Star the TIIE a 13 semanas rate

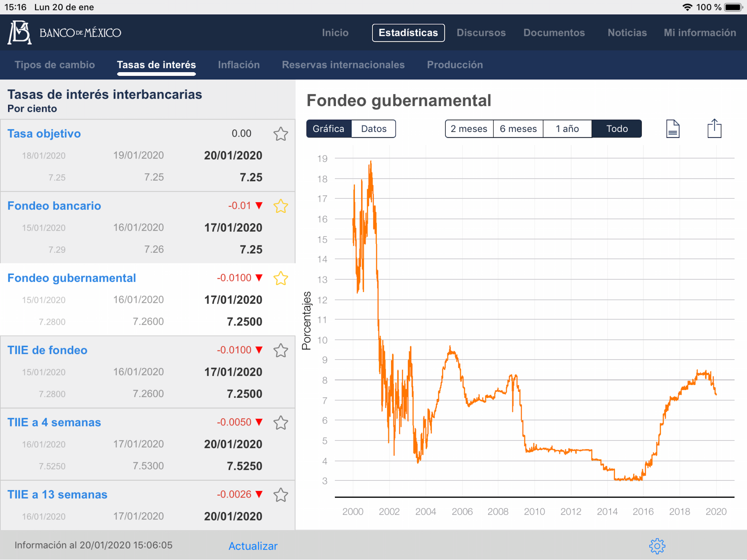(281, 495)
